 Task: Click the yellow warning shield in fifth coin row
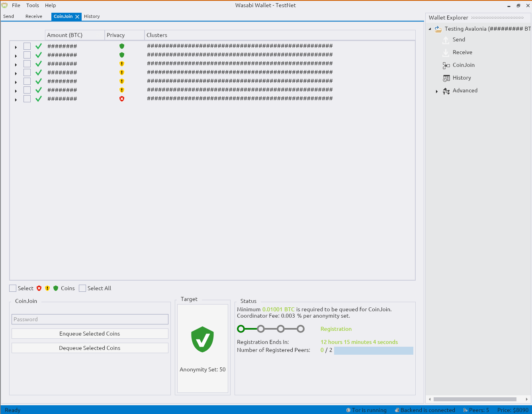(122, 81)
